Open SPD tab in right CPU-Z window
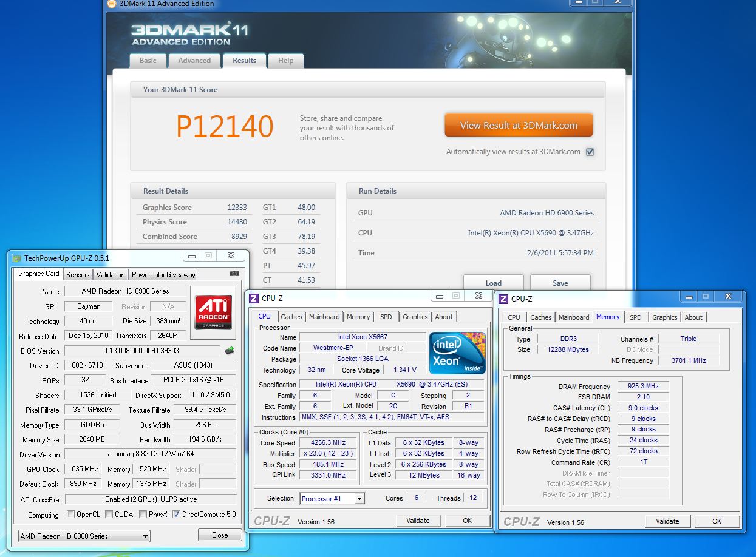The height and width of the screenshot is (557, 756). pos(636,317)
